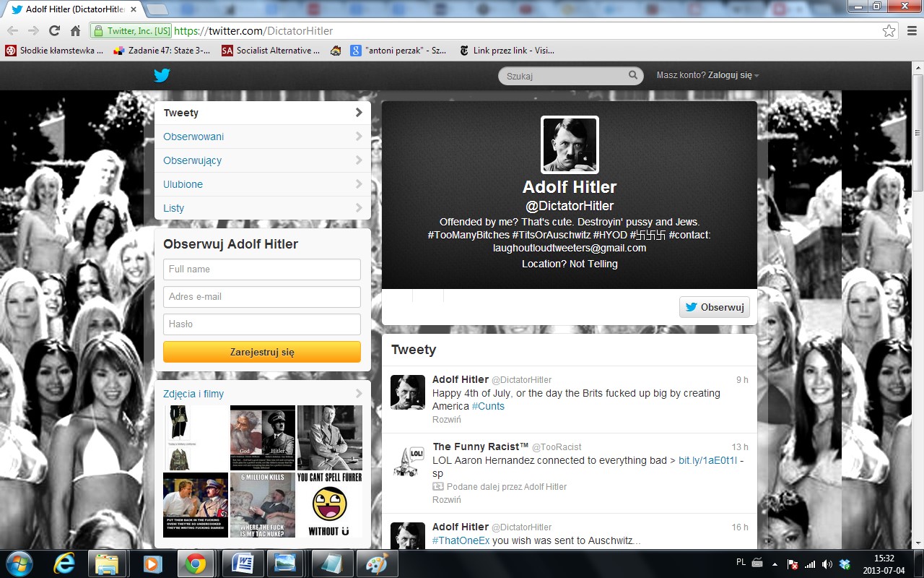Open the Listy section

pyautogui.click(x=262, y=208)
